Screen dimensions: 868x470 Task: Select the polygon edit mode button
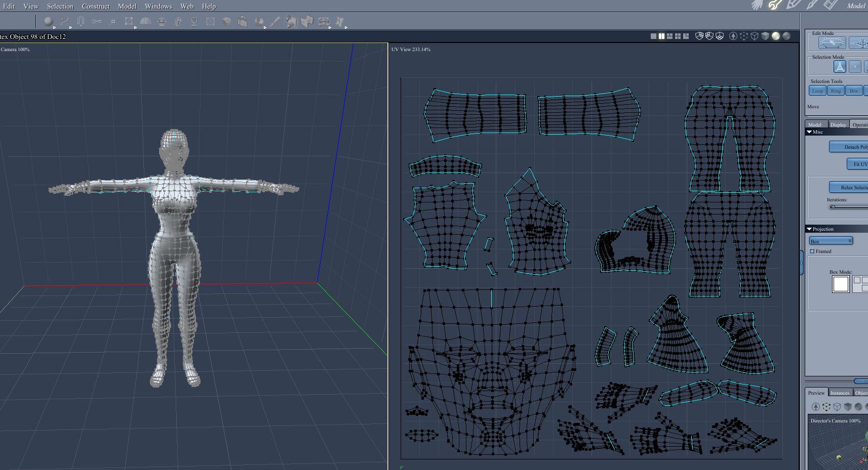coord(832,43)
